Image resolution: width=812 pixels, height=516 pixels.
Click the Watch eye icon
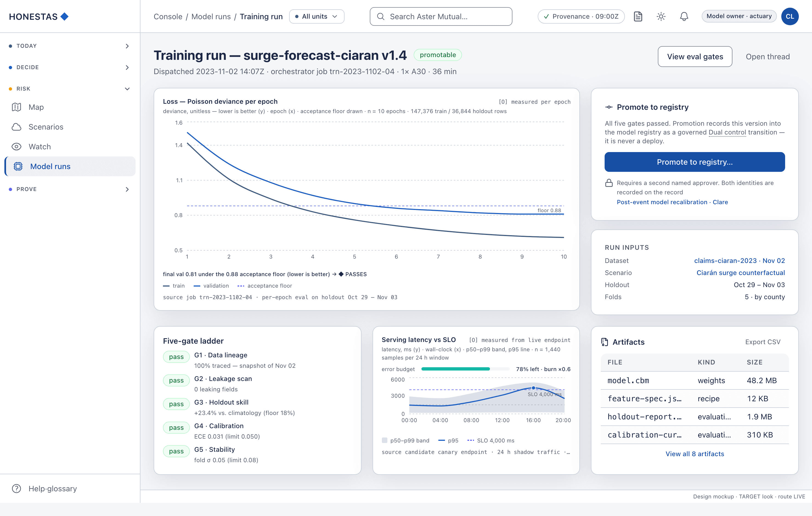coord(16,147)
